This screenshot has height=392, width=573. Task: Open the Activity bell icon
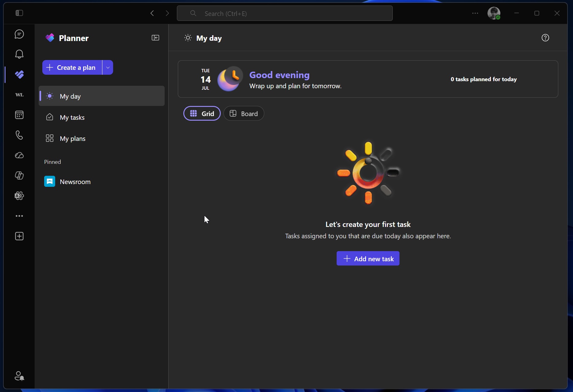click(x=19, y=54)
